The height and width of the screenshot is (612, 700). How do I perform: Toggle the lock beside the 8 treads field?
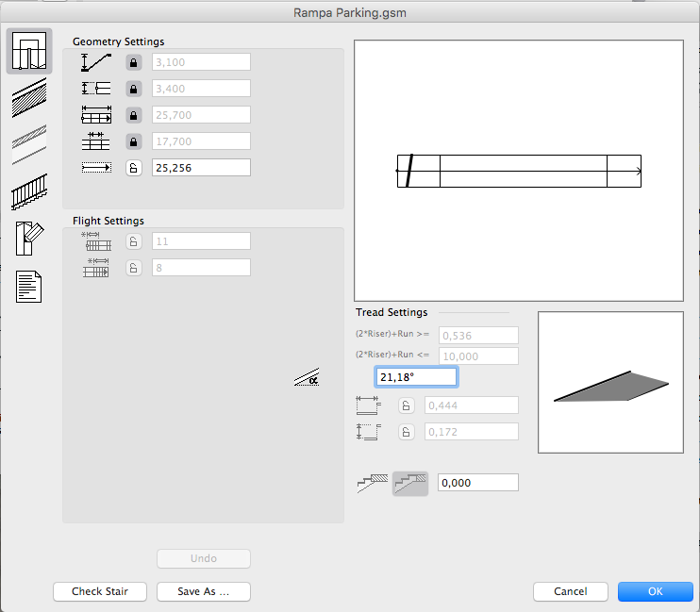[x=133, y=268]
